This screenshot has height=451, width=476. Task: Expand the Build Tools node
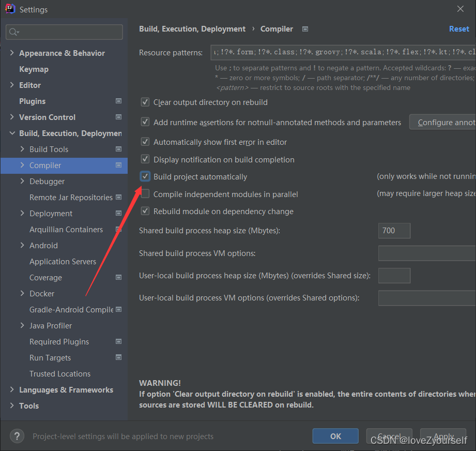22,149
